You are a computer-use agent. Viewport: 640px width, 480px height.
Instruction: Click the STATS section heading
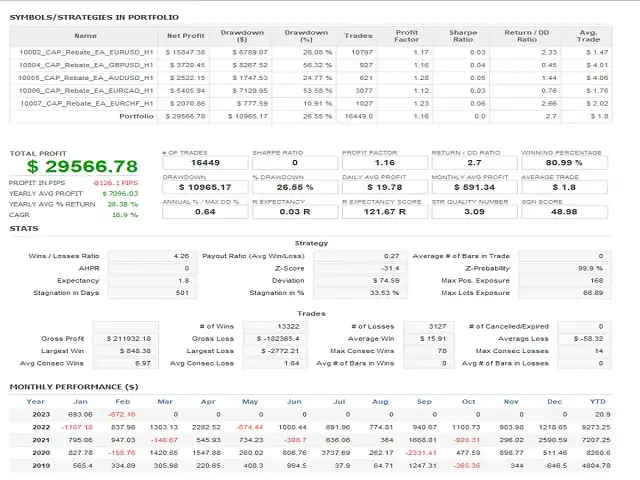point(24,229)
